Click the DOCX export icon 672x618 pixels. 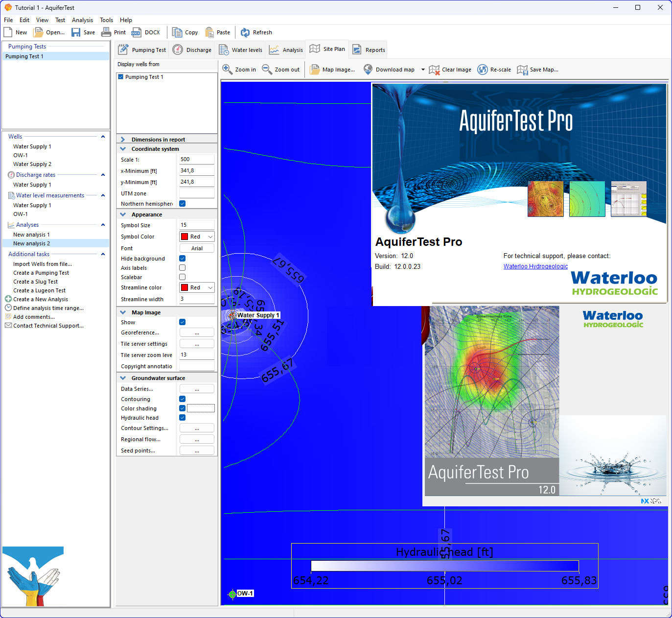[136, 32]
